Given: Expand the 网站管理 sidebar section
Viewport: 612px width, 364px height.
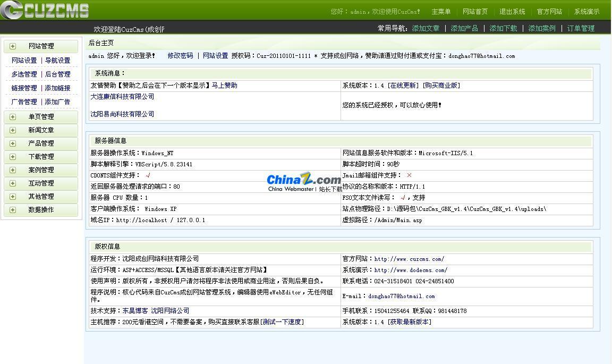Looking at the screenshot, I should pyautogui.click(x=12, y=46).
